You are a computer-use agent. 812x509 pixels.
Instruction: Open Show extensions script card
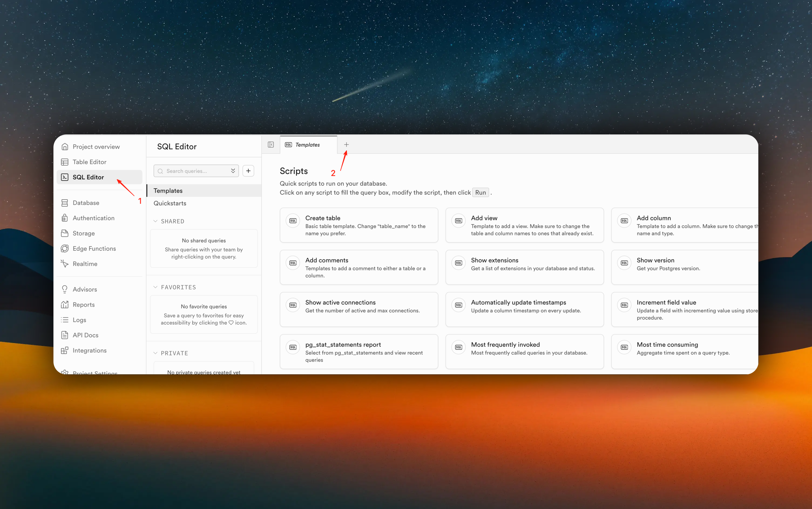click(x=524, y=267)
